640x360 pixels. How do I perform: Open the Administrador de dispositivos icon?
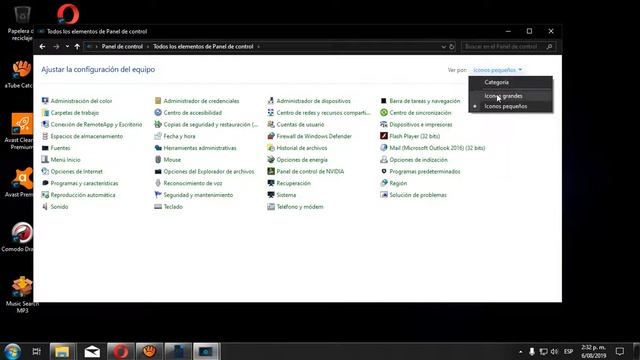271,101
